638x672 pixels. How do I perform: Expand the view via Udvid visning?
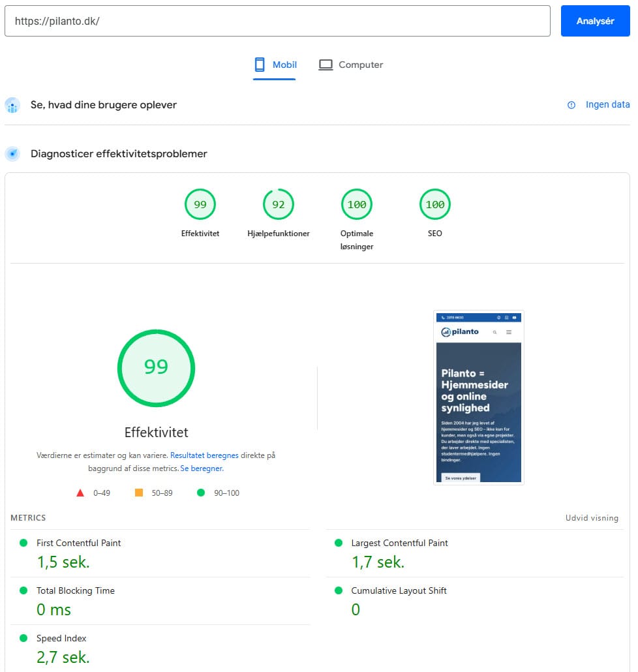point(592,518)
